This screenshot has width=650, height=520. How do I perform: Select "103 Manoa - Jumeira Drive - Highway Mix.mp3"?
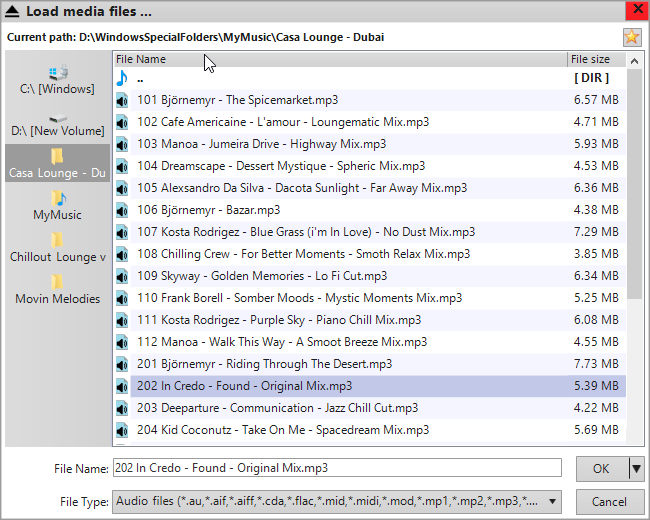(x=262, y=144)
